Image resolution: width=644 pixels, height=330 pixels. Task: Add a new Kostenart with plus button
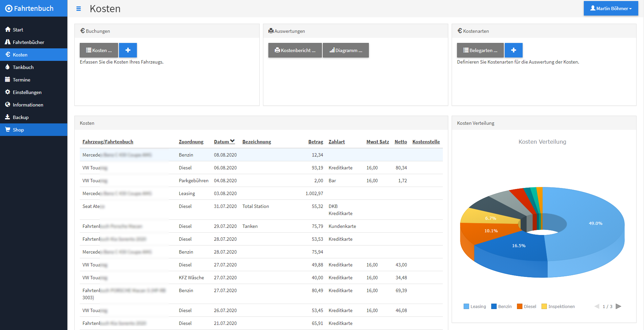coord(514,50)
